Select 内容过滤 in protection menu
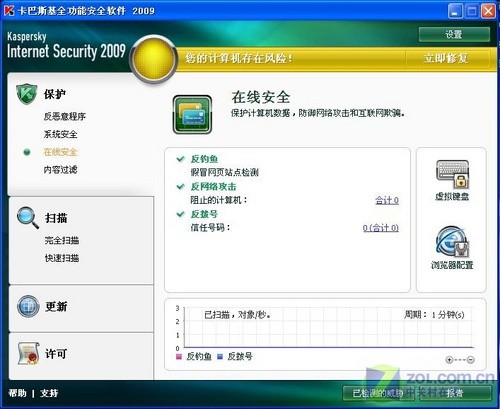This screenshot has width=500, height=409. [x=60, y=170]
